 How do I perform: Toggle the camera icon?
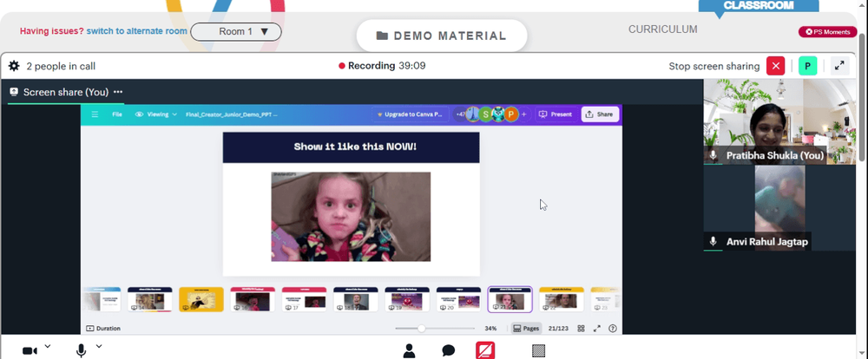click(30, 350)
